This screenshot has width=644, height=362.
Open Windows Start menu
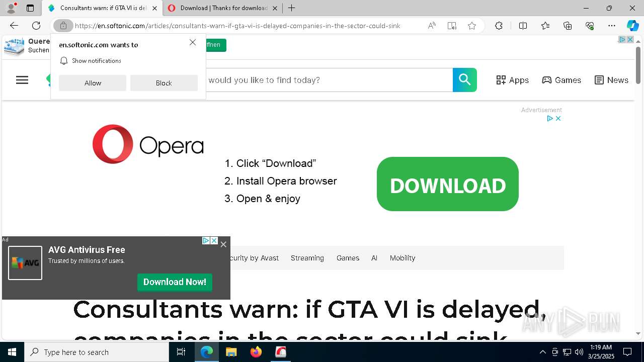[12, 352]
